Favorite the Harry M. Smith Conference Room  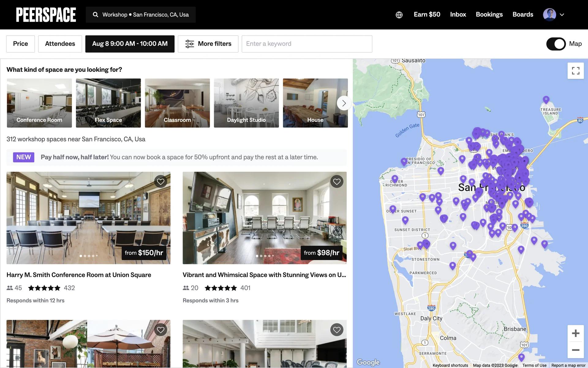pos(160,182)
